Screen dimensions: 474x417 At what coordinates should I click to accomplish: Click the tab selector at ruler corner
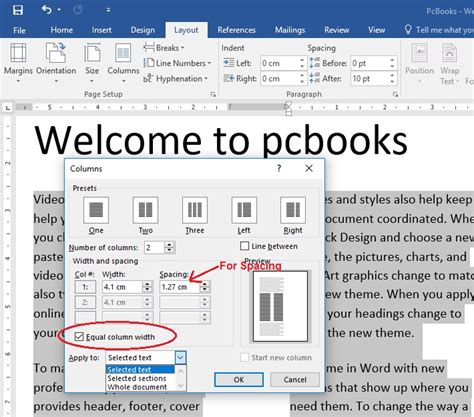(x=7, y=108)
